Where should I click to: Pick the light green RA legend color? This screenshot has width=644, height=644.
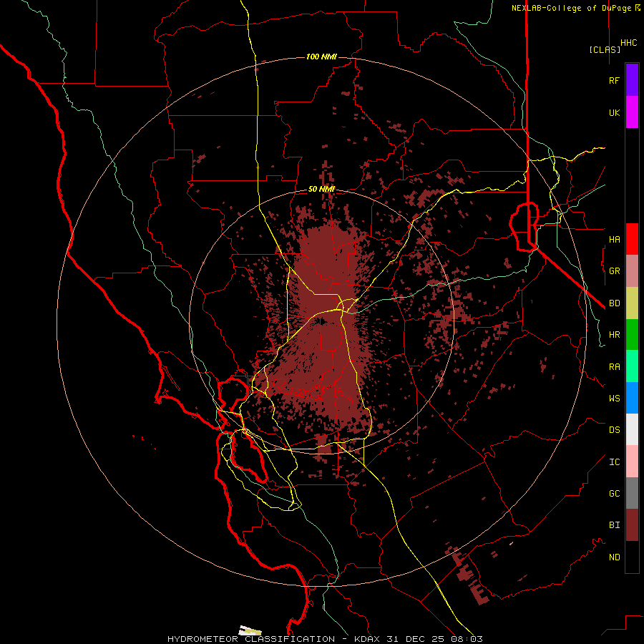(x=632, y=366)
